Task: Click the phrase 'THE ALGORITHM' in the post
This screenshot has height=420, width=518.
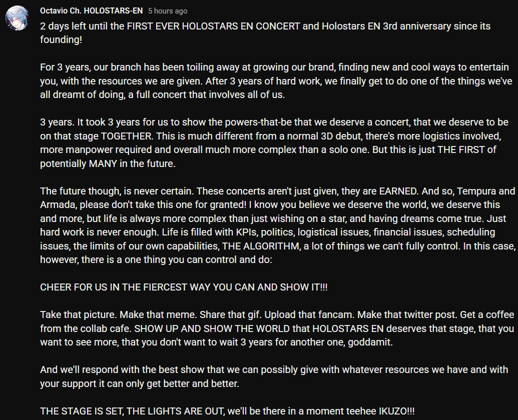Action: point(261,246)
